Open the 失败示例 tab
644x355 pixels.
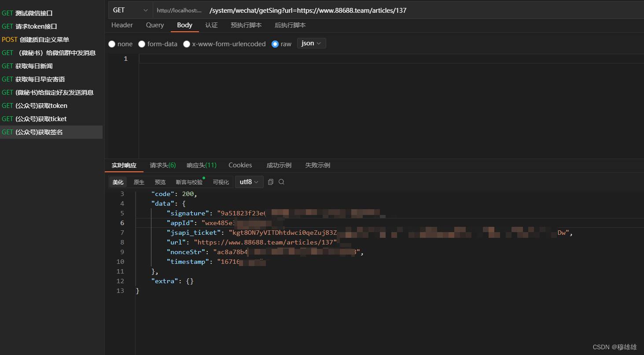[x=318, y=165]
